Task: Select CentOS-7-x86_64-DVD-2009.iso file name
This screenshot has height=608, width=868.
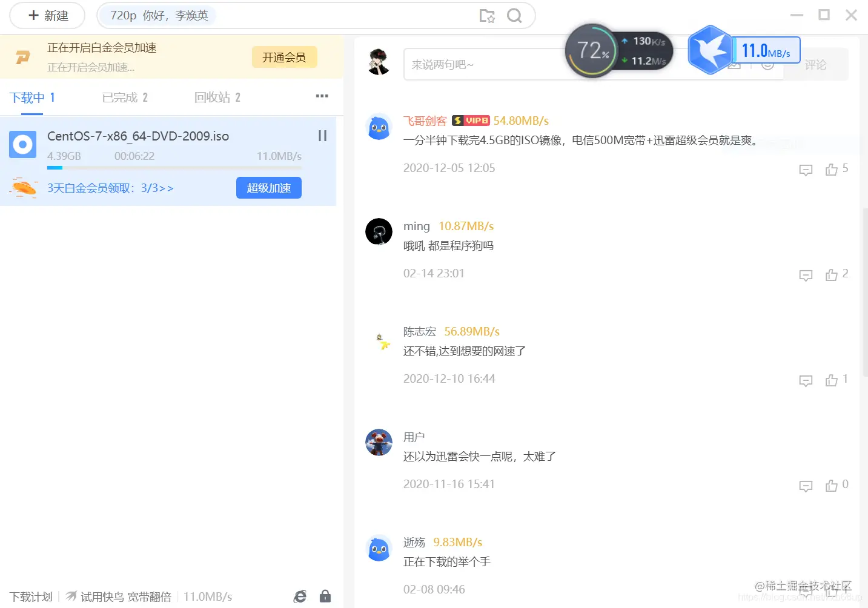Action: point(138,136)
